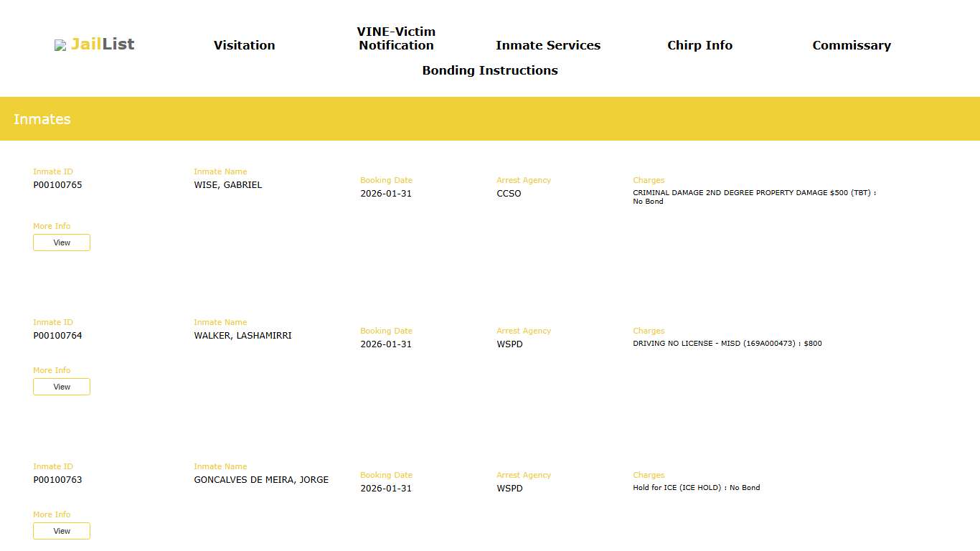Open the Visitation menu item

[x=244, y=45]
